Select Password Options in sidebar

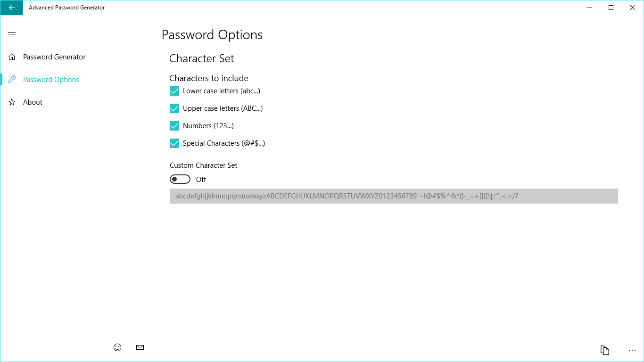51,80
